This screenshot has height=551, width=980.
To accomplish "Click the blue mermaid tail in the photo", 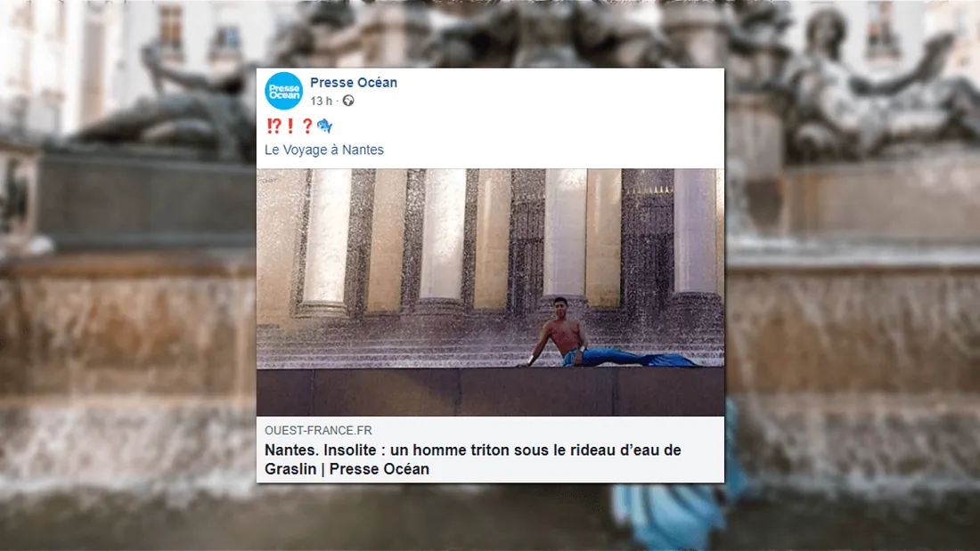I will pyautogui.click(x=632, y=358).
